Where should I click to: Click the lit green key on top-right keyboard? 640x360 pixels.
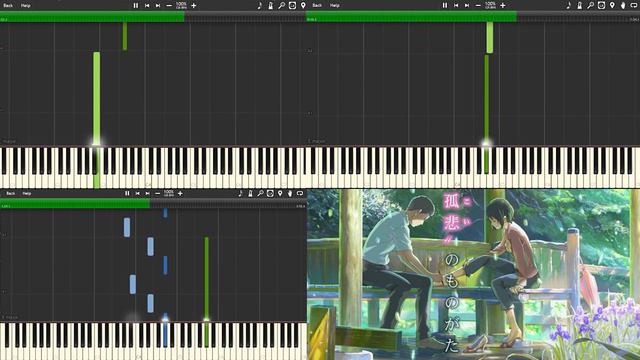pyautogui.click(x=486, y=160)
